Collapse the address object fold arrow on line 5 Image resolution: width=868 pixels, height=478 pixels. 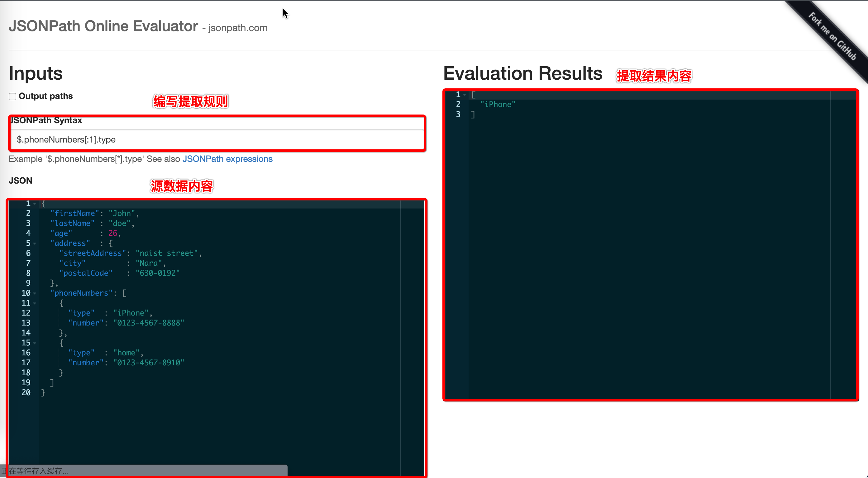[x=35, y=243]
